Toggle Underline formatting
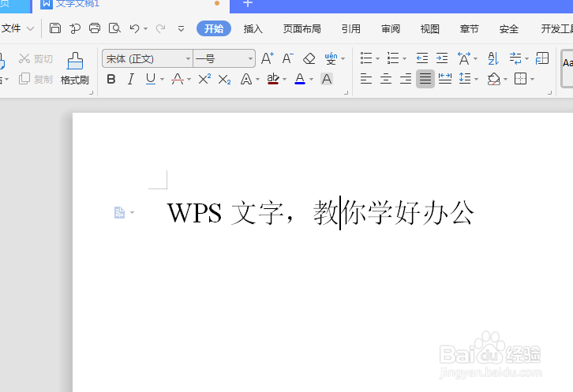This screenshot has height=392, width=573. coord(151,79)
